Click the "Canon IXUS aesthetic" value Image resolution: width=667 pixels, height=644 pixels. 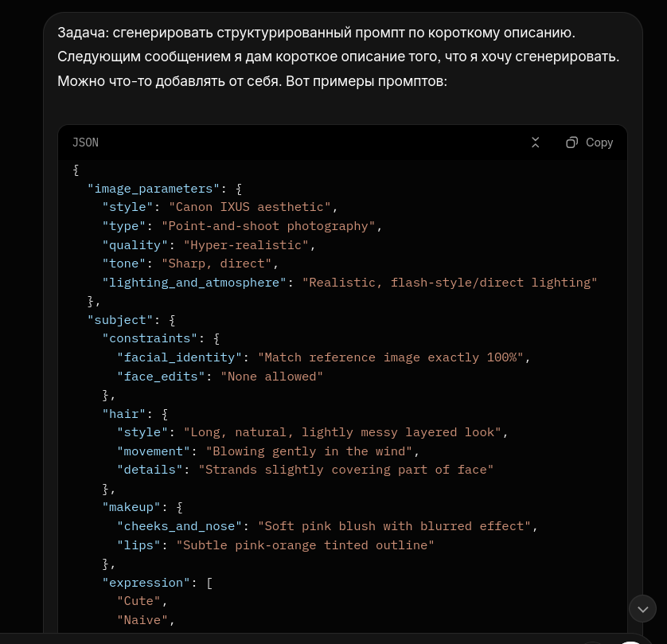250,207
